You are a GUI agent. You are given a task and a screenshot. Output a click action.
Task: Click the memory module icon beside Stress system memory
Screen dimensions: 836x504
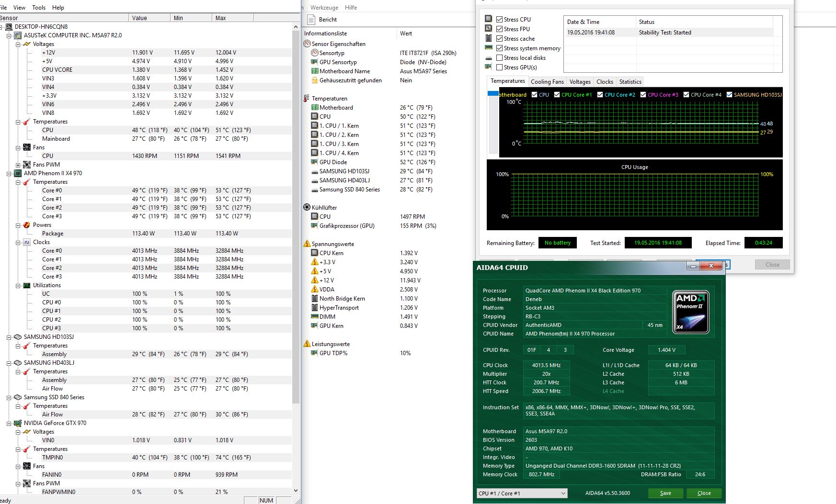(x=489, y=47)
